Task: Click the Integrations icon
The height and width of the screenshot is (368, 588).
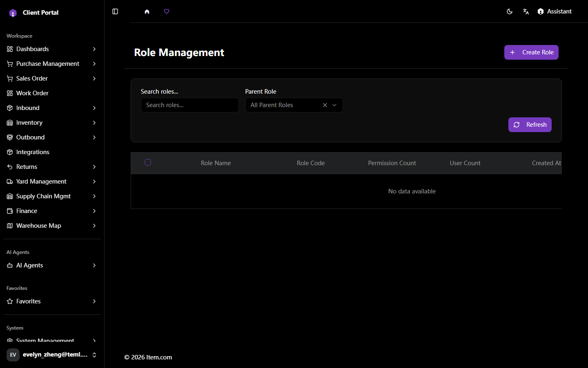Action: [x=10, y=152]
